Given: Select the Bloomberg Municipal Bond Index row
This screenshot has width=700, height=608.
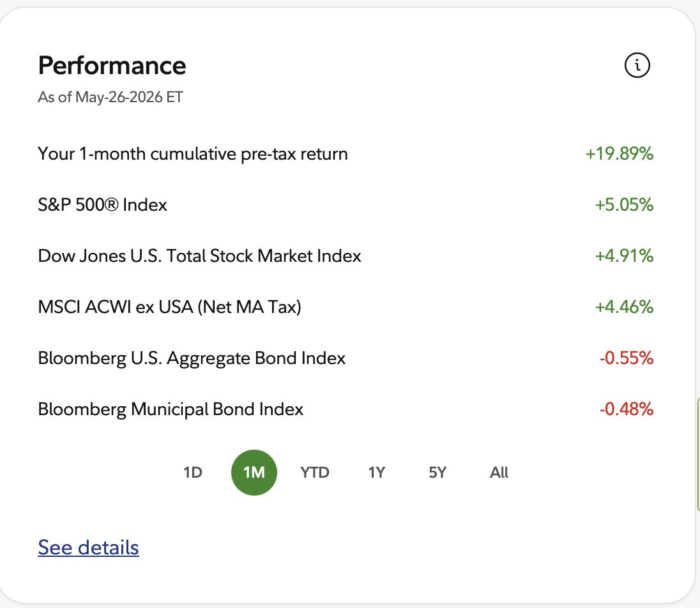Looking at the screenshot, I should (x=346, y=409).
